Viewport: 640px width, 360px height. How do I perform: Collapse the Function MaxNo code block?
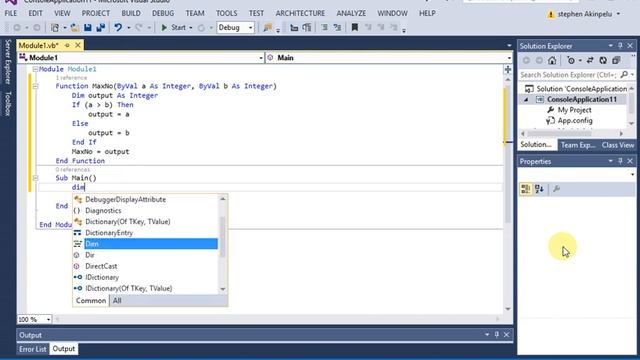click(x=35, y=86)
